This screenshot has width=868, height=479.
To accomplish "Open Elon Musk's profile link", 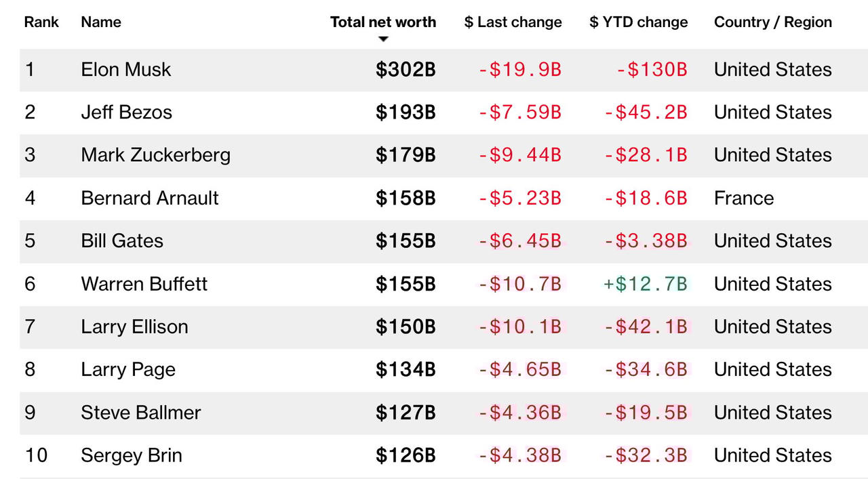I will coord(126,70).
